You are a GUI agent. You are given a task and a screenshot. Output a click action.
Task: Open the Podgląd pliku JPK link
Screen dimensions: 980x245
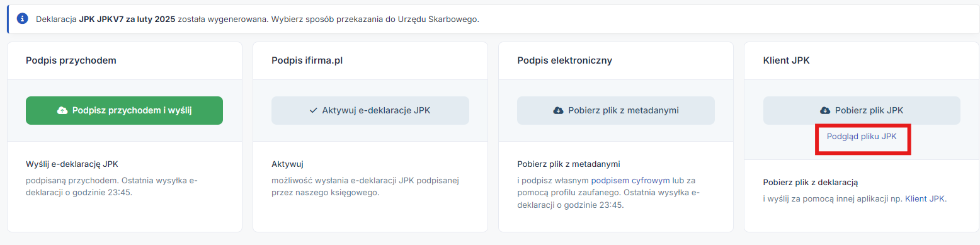click(x=862, y=135)
